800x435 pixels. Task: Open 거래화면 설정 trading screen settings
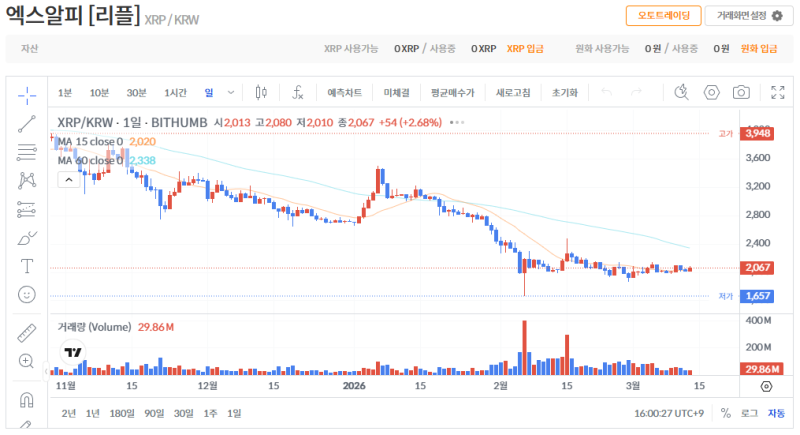[748, 16]
